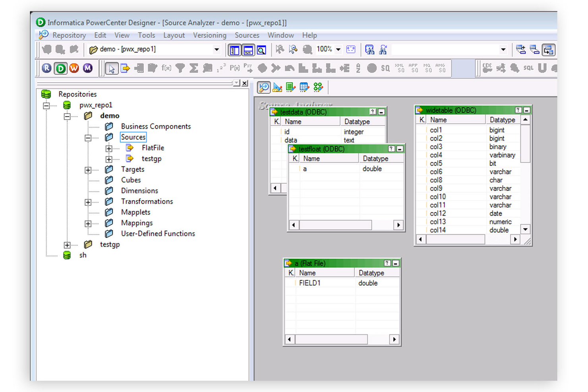Launch the Repository Manager (R icon)
This screenshot has width=588, height=392.
(x=46, y=68)
